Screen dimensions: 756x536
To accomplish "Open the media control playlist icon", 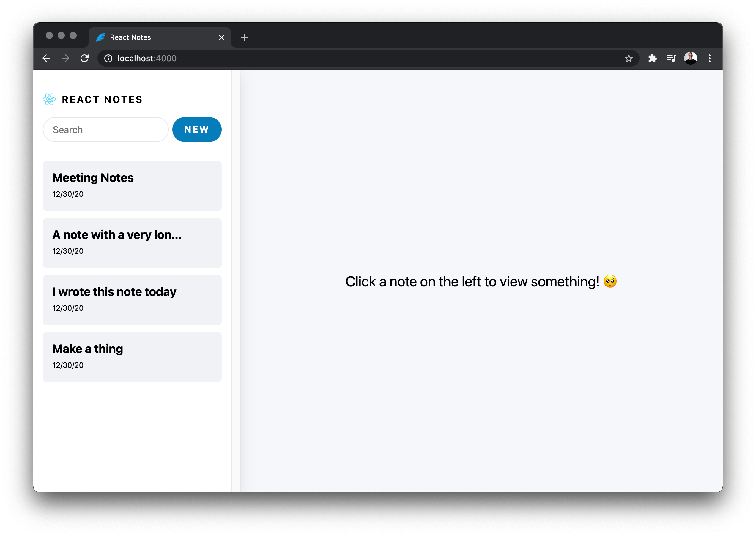I will [671, 59].
